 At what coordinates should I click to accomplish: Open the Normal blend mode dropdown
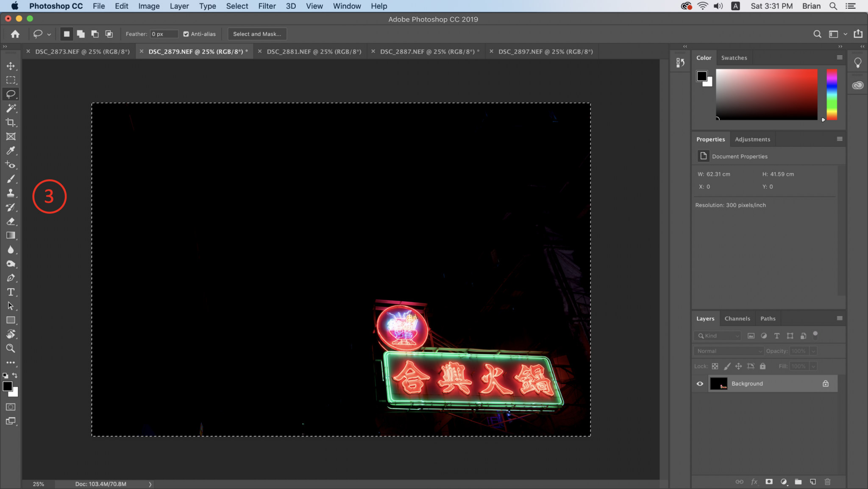click(729, 351)
